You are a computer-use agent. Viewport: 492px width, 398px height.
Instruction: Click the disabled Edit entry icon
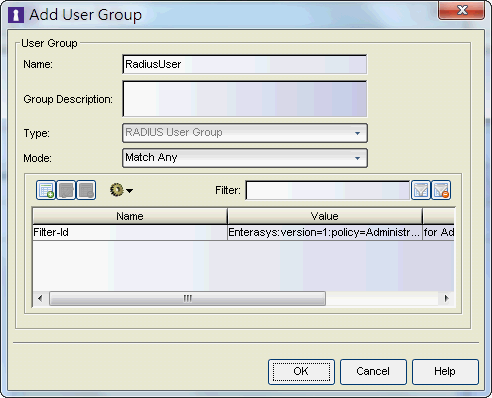[66, 190]
